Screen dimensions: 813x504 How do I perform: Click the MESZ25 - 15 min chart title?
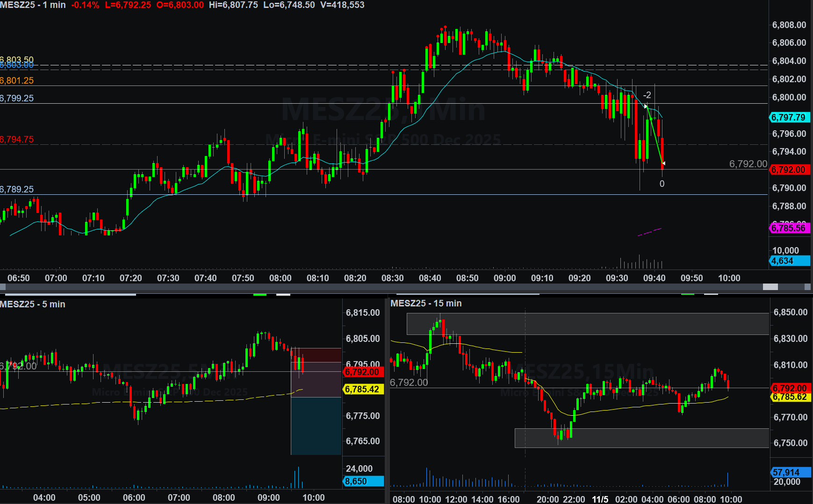pos(426,303)
